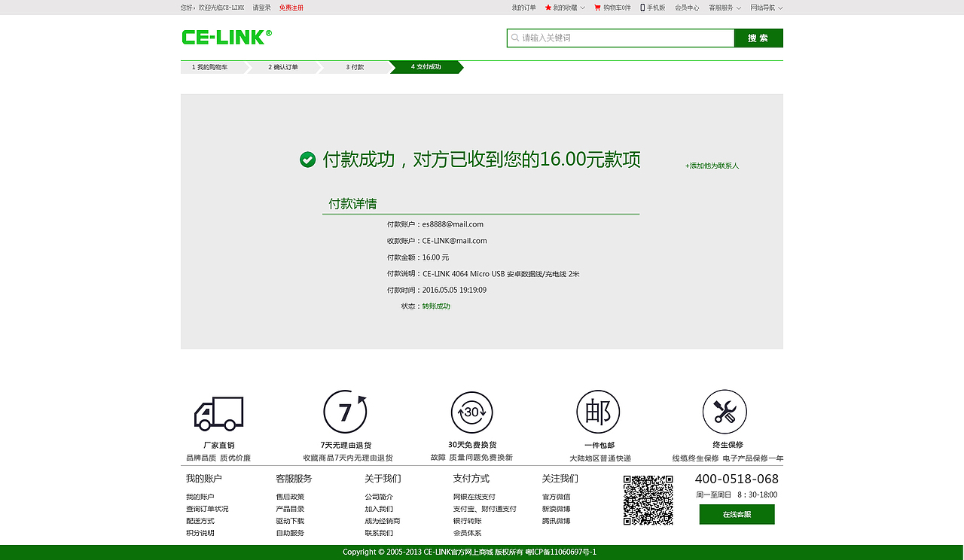Click the 30-day exchange icon

click(x=472, y=412)
